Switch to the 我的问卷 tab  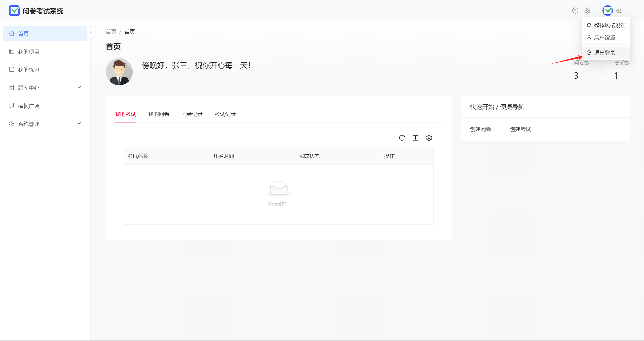159,114
